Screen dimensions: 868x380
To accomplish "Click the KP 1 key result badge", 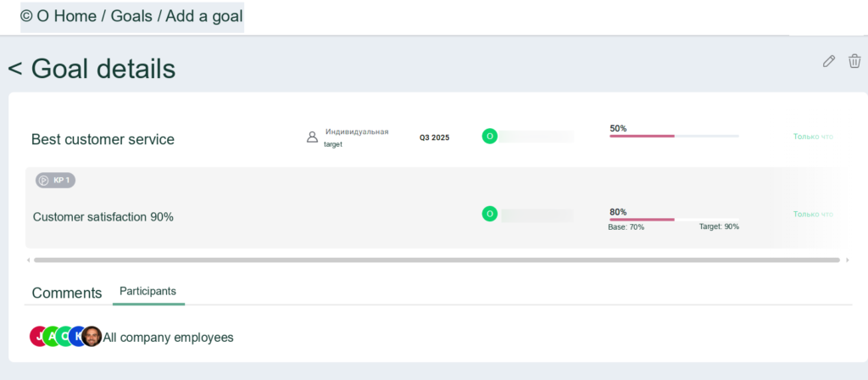I will pos(55,180).
